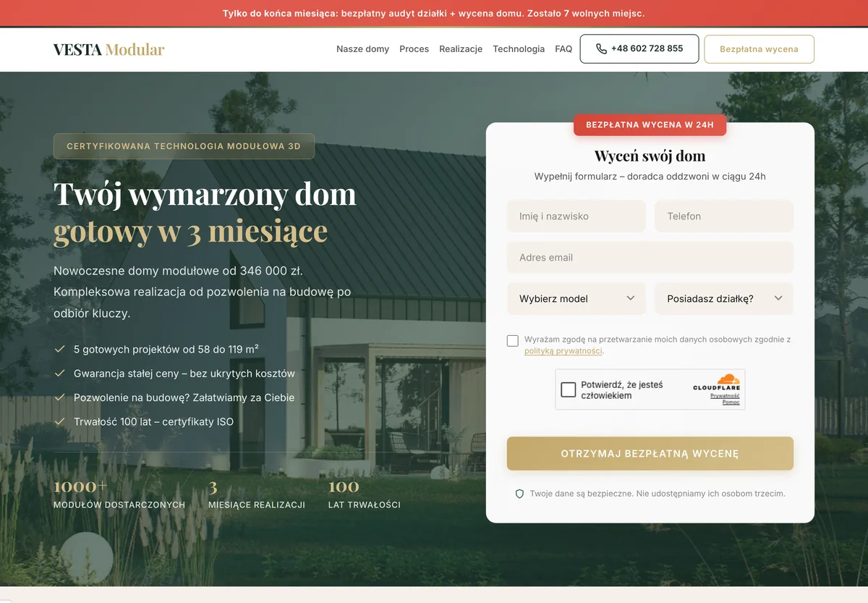Submit with Otrzymaj bezpłatną wycenę button
868x603 pixels.
[650, 454]
